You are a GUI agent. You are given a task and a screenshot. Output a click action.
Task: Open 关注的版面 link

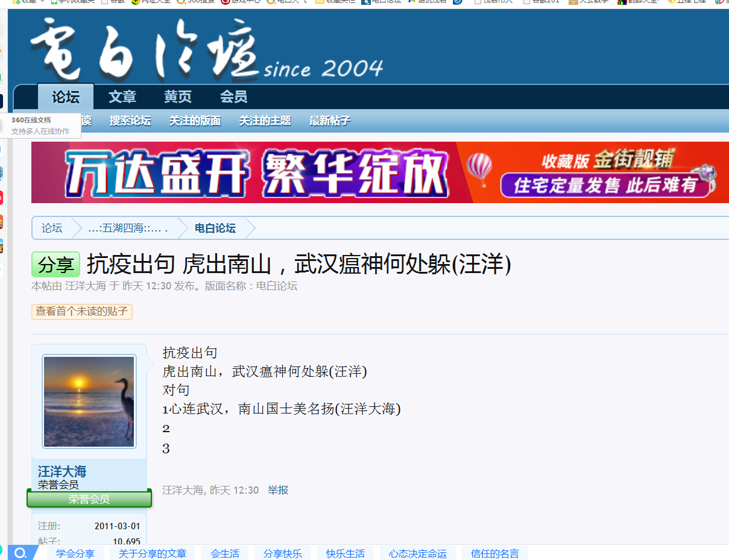point(195,121)
